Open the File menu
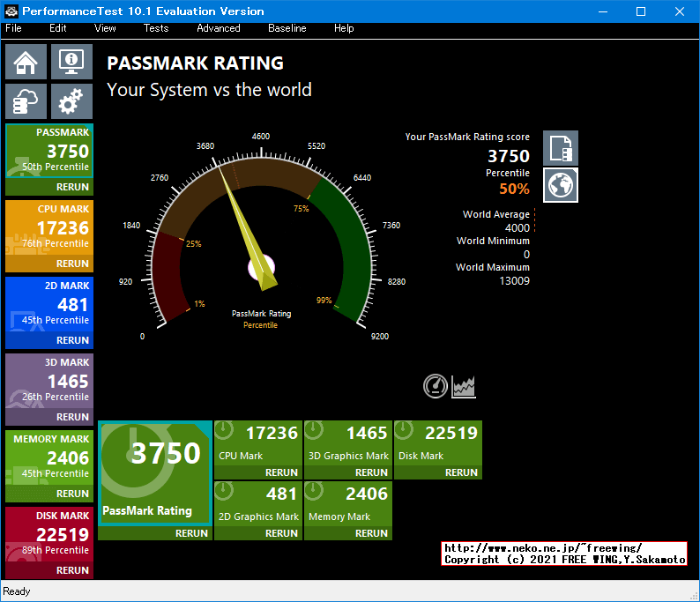The width and height of the screenshot is (700, 602). [13, 28]
